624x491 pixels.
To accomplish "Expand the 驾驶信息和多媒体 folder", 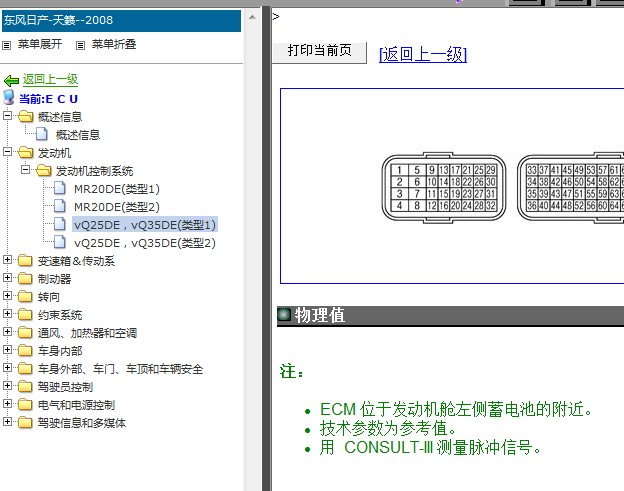I will tap(7, 421).
